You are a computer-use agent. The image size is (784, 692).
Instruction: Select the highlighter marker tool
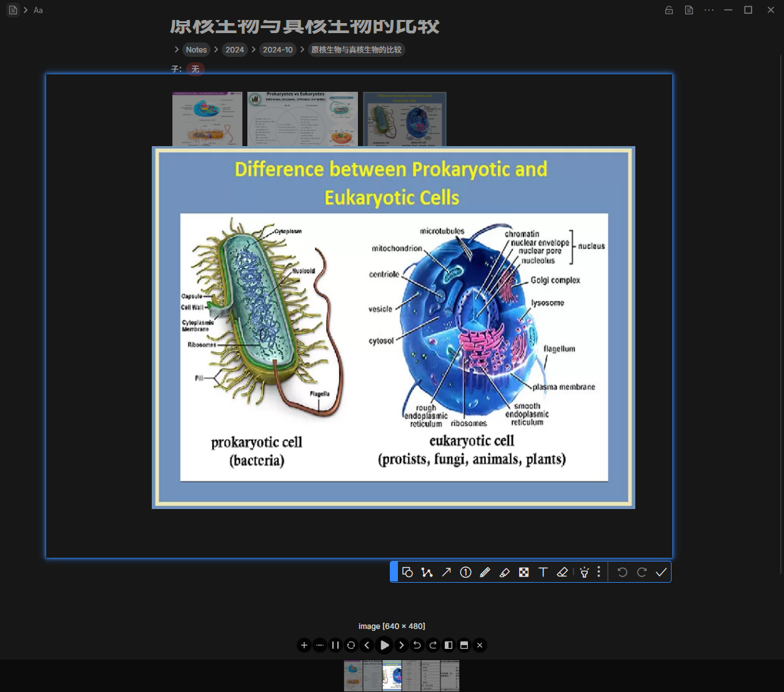(504, 572)
